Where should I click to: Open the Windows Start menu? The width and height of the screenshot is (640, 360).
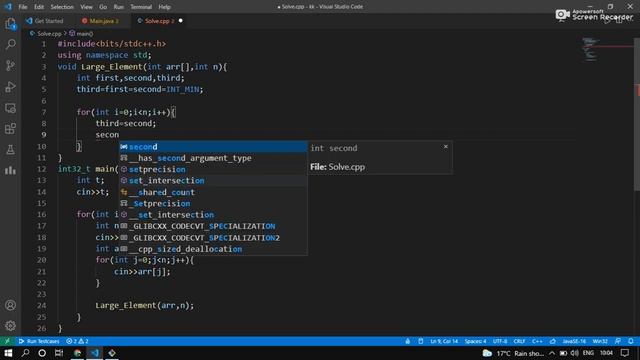tap(8, 353)
